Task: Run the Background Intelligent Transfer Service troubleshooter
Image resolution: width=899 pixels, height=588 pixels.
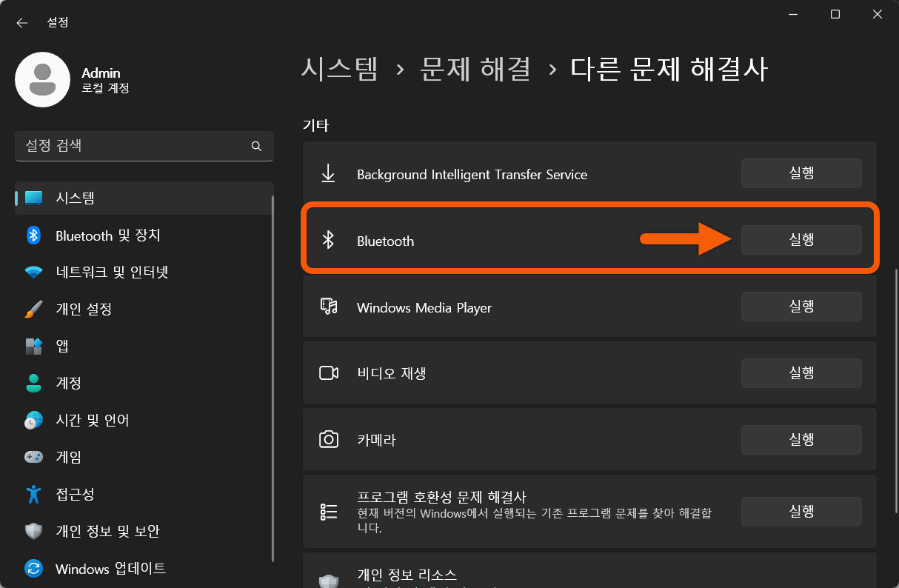Action: [x=801, y=173]
